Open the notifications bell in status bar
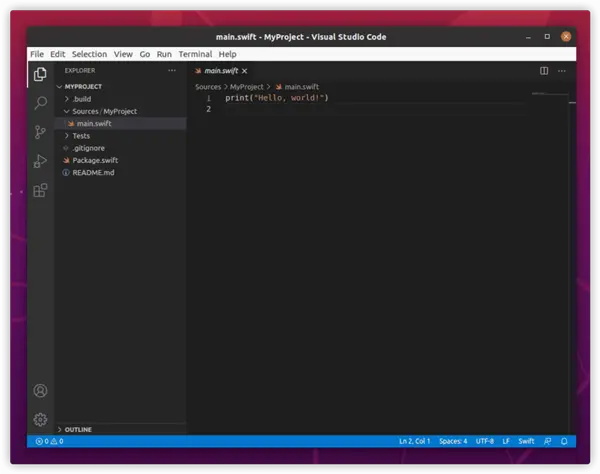This screenshot has width=600, height=474. [x=565, y=441]
